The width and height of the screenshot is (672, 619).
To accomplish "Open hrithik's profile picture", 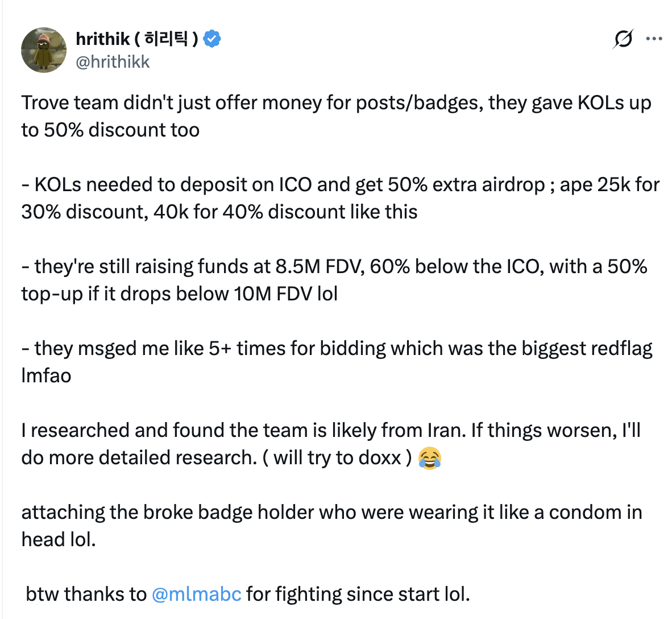I will [x=44, y=50].
